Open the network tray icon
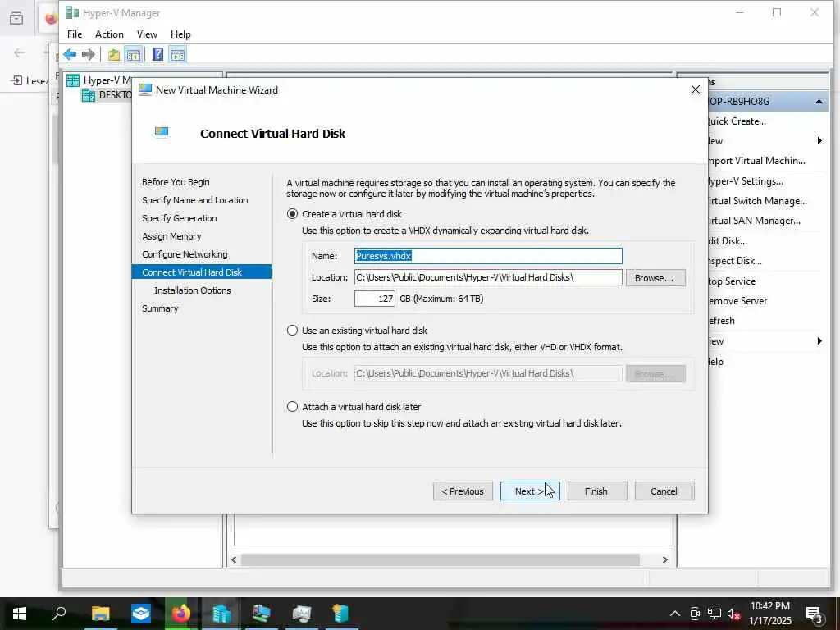This screenshot has height=630, width=840. tap(714, 614)
